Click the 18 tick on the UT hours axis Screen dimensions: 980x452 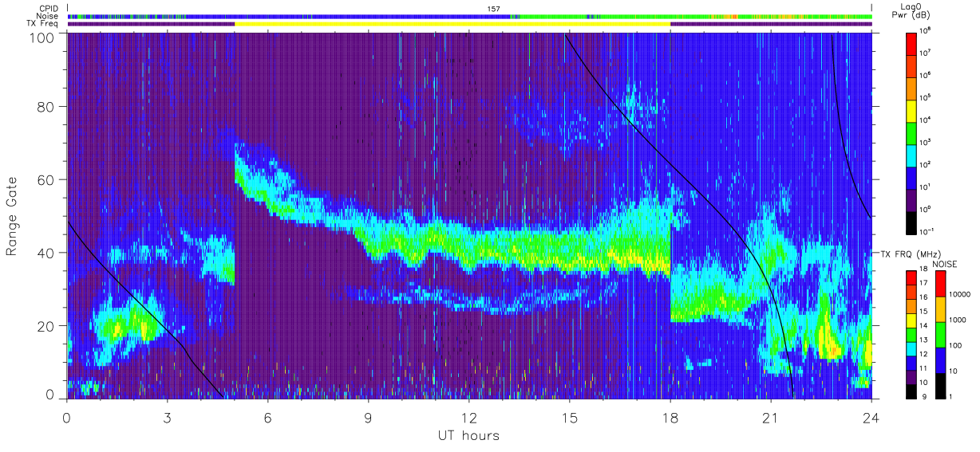point(670,417)
